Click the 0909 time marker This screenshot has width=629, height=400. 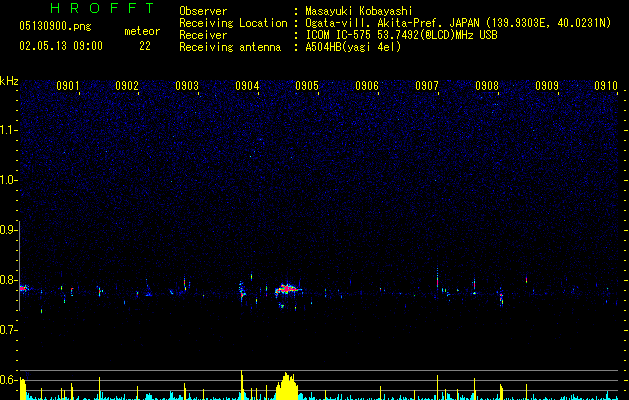pyautogui.click(x=547, y=86)
